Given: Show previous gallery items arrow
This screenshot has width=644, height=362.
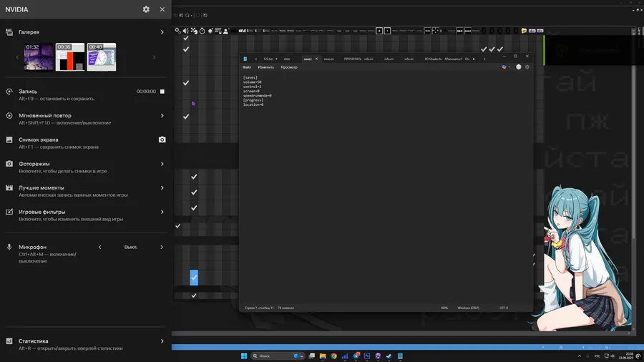Looking at the screenshot, I should click(17, 57).
